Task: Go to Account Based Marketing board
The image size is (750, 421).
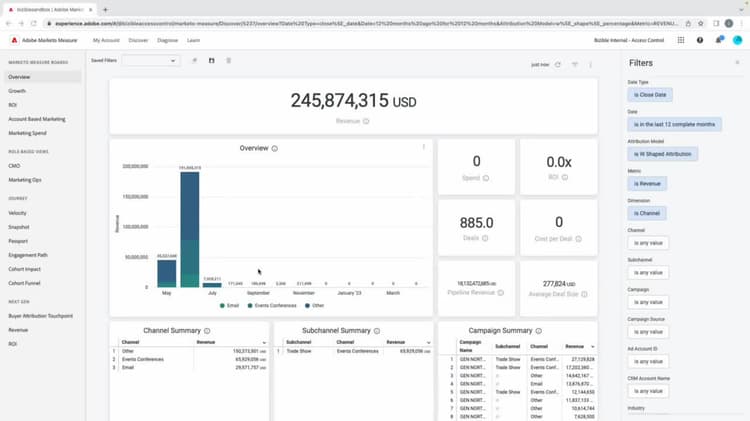Action: pyautogui.click(x=37, y=119)
